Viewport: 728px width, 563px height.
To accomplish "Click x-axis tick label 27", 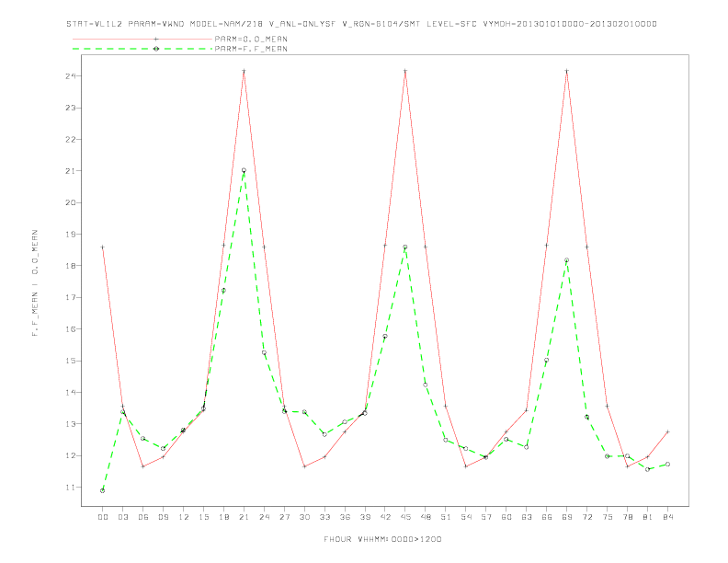I will (284, 517).
